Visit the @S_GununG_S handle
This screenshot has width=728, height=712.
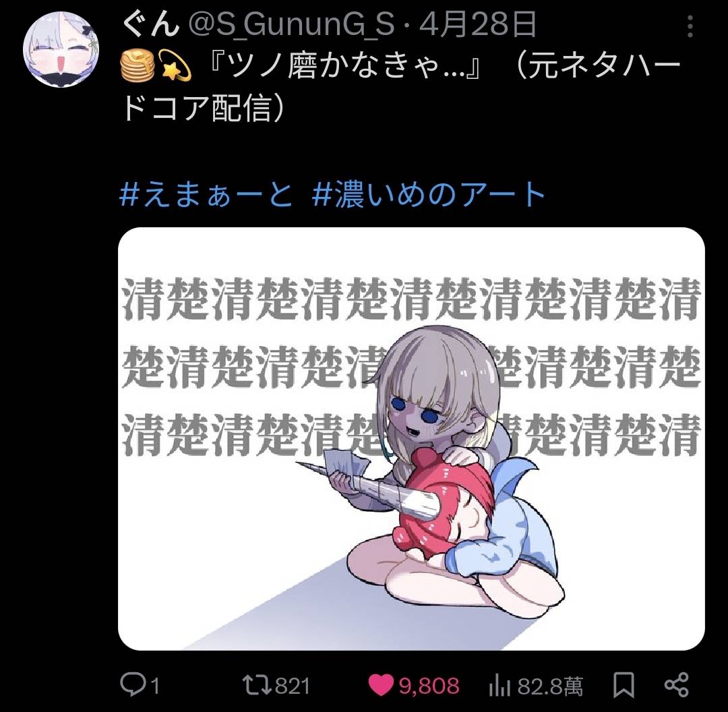click(291, 25)
